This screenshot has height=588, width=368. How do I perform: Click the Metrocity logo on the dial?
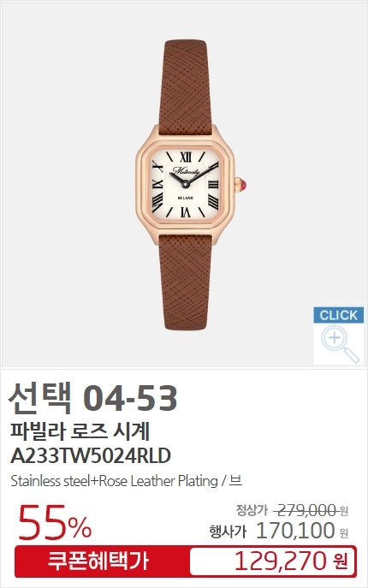186,170
